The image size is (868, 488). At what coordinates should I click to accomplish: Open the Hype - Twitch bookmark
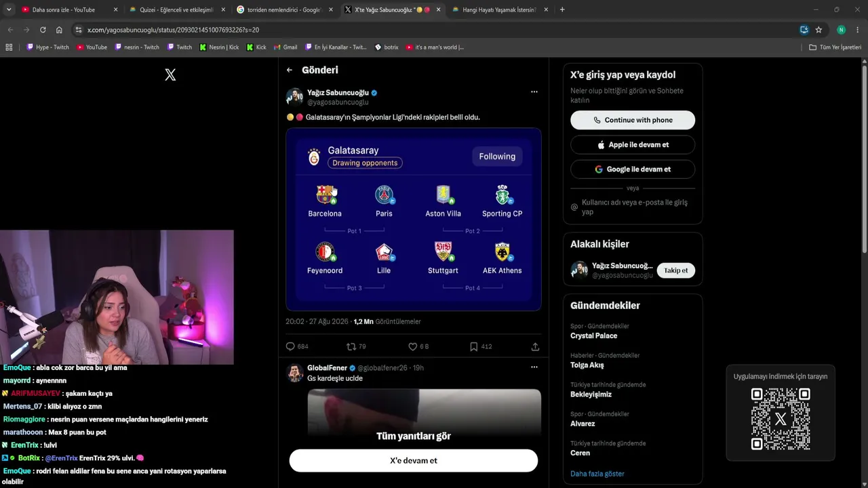(47, 47)
